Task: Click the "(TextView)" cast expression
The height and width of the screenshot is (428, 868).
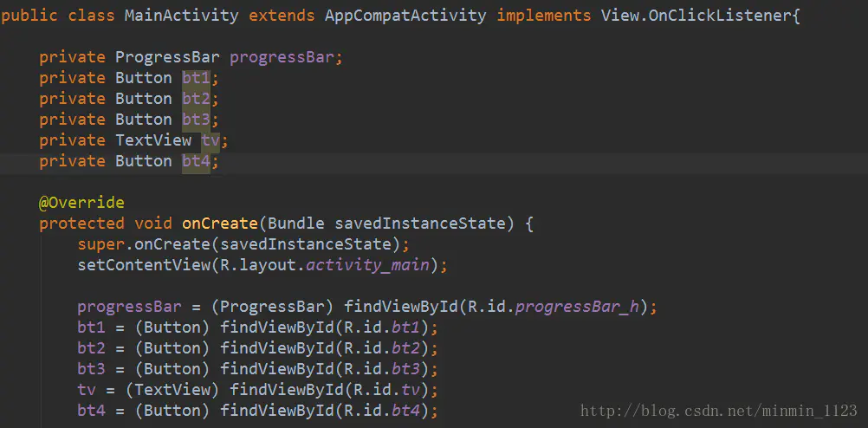Action: (172, 391)
